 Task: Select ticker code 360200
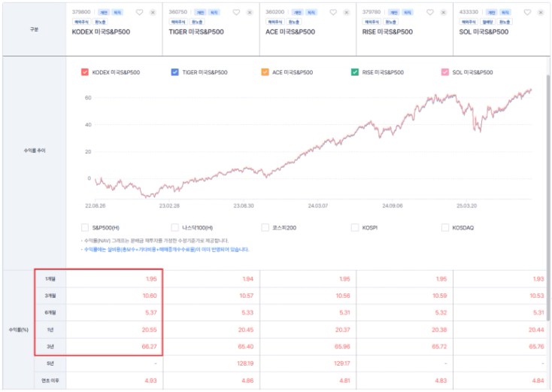pos(275,12)
